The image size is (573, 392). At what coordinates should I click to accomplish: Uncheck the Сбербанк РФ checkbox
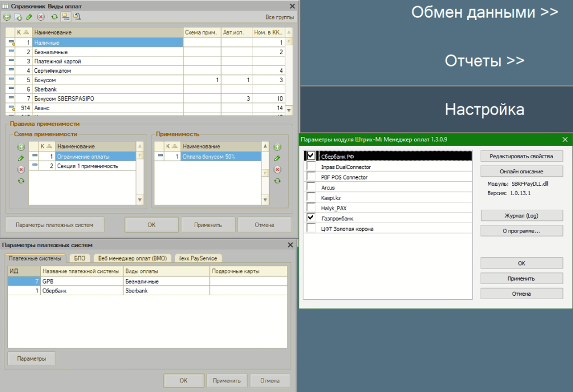pyautogui.click(x=311, y=155)
